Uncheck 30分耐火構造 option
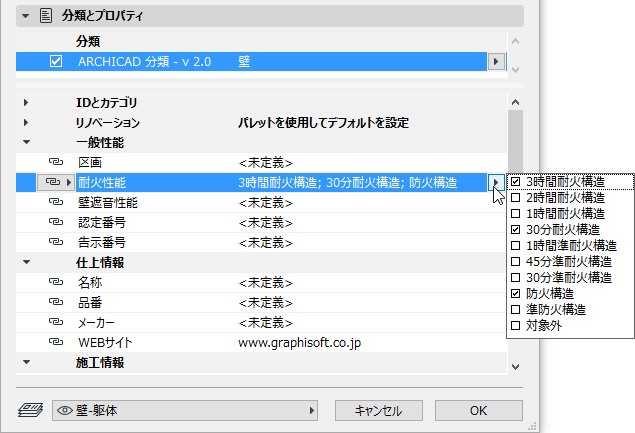Screen dimensions: 635x433 click(516, 230)
